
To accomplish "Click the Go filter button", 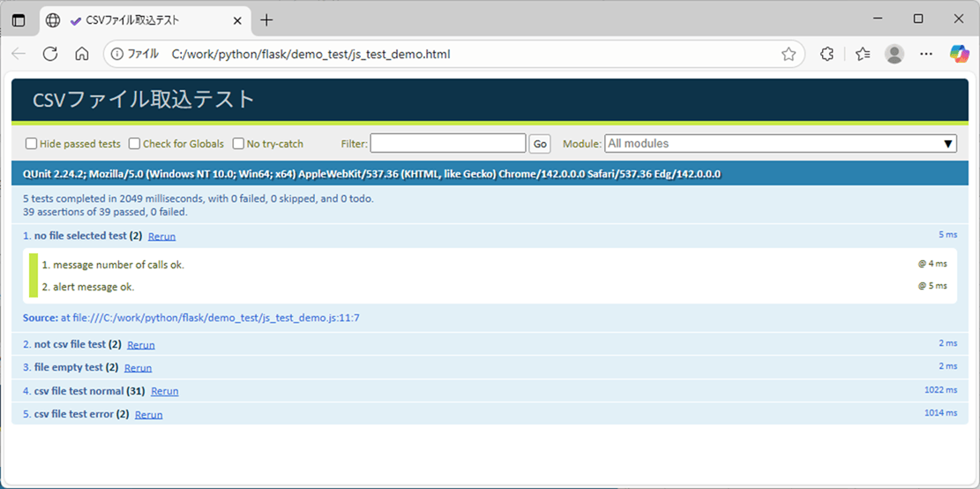I will pos(540,144).
